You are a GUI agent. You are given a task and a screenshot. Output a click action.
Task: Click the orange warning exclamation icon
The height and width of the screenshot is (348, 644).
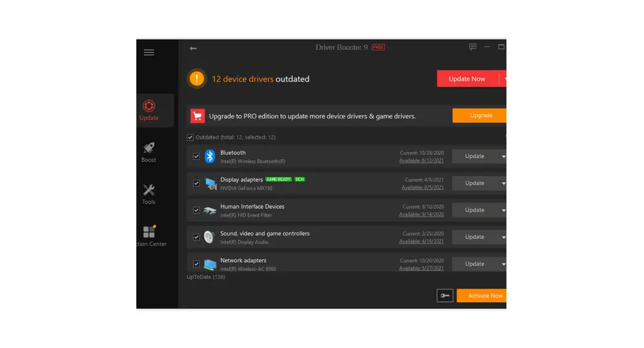197,78
